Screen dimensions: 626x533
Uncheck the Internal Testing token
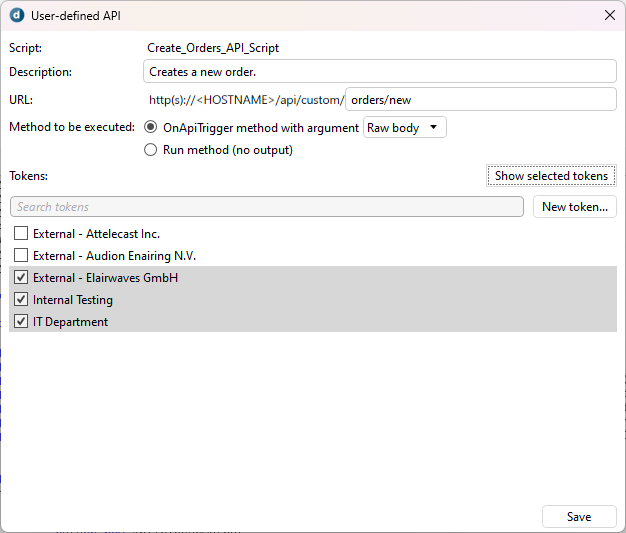coord(21,299)
